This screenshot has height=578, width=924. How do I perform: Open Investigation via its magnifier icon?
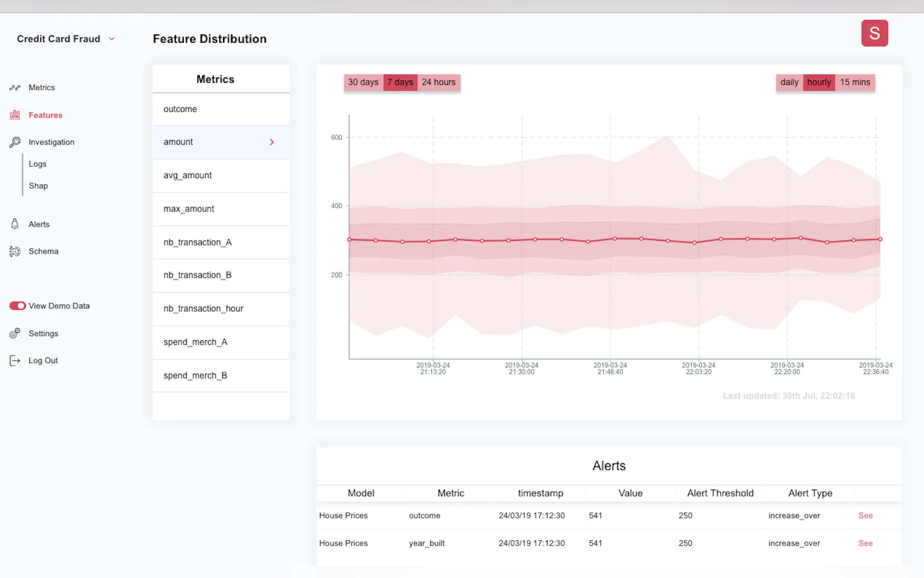point(15,142)
